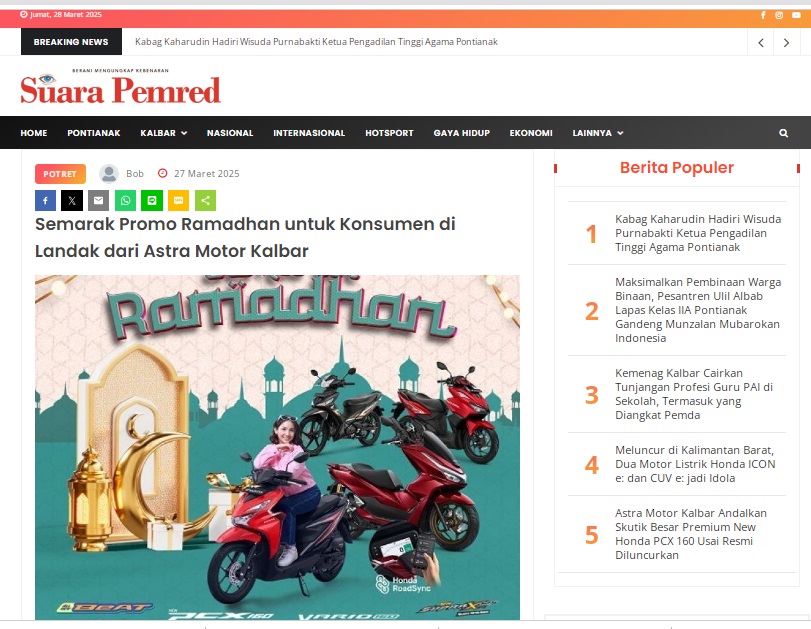
Task: Share article via yellow SMS icon
Action: pos(178,201)
